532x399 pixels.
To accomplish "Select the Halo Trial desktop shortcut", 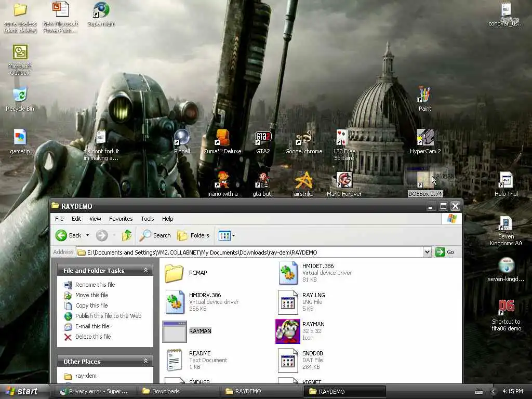I will tap(506, 184).
